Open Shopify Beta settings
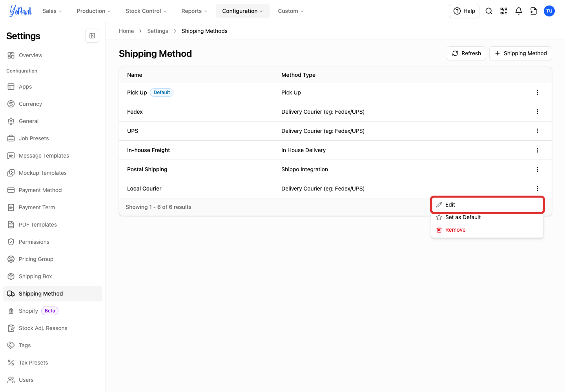The height and width of the screenshot is (392, 565). tap(53, 311)
